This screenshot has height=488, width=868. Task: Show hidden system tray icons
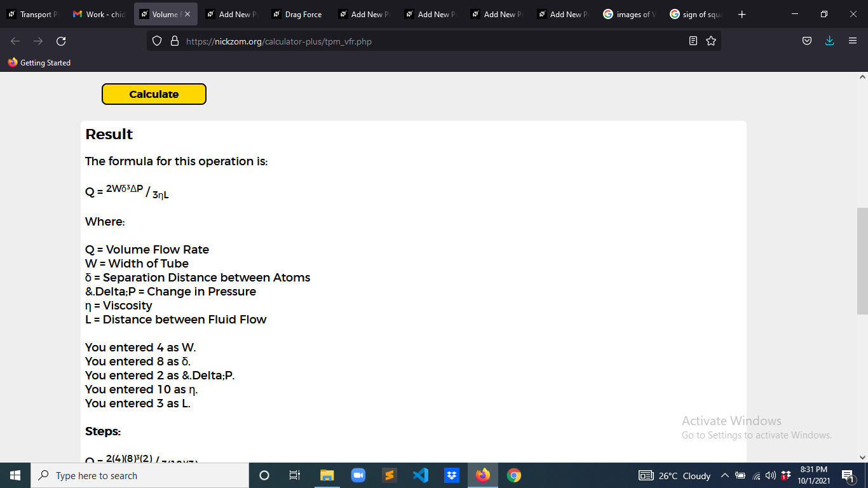point(725,475)
